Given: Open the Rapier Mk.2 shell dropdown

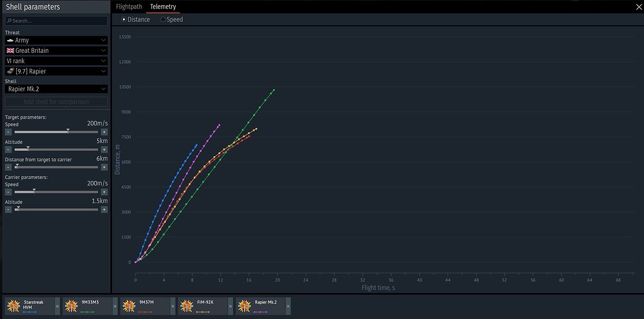Looking at the screenshot, I should [x=56, y=89].
